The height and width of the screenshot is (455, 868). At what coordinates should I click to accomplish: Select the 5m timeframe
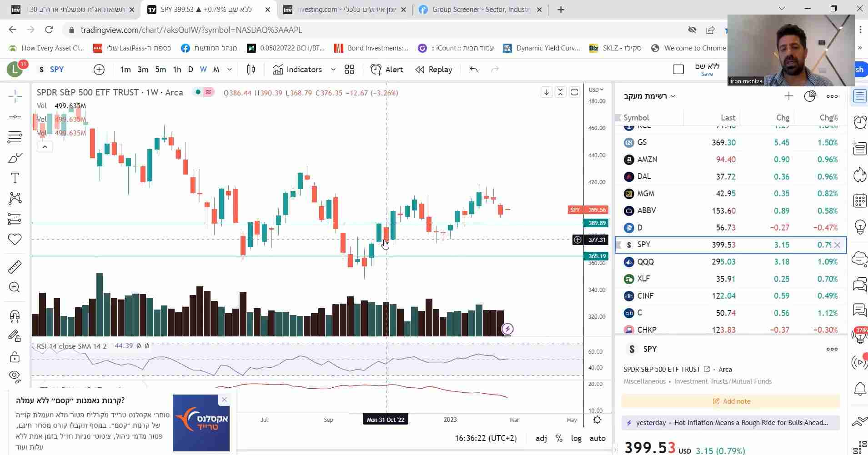coord(161,70)
